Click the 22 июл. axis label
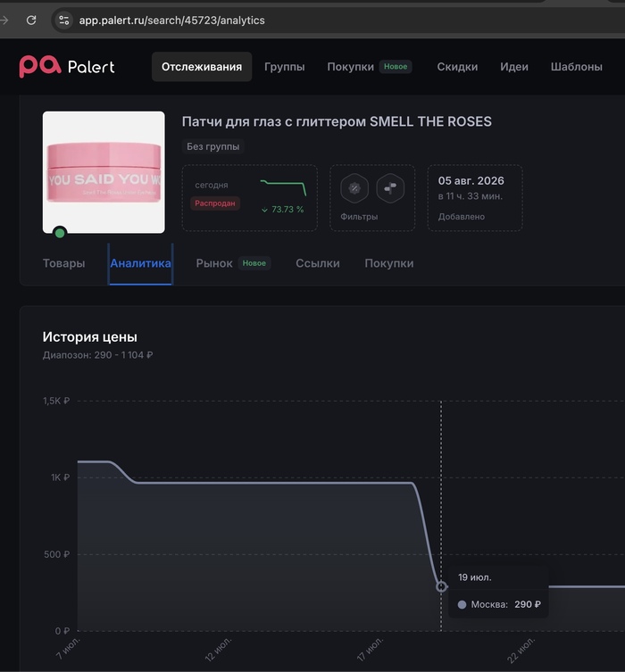Screen dimensions: 625x672 521,650
